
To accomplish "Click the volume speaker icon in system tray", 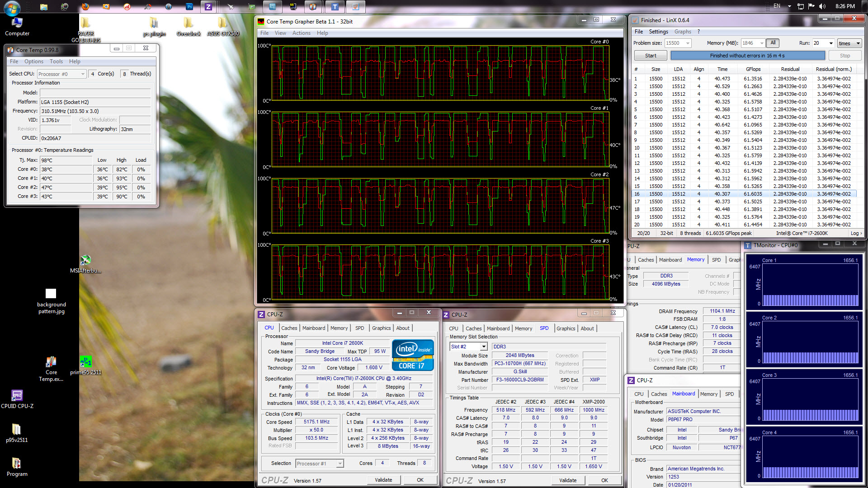I will (x=822, y=6).
